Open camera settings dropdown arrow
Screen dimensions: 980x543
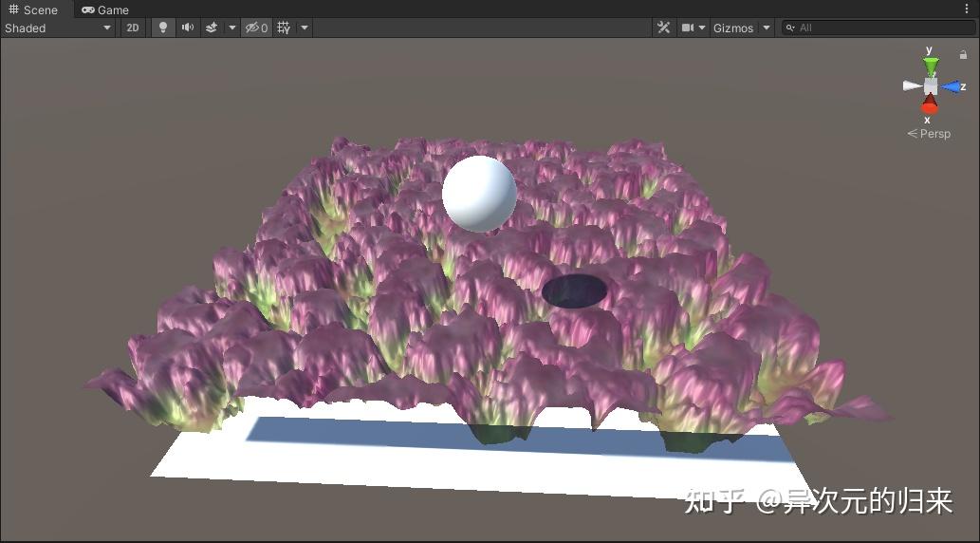click(x=702, y=28)
